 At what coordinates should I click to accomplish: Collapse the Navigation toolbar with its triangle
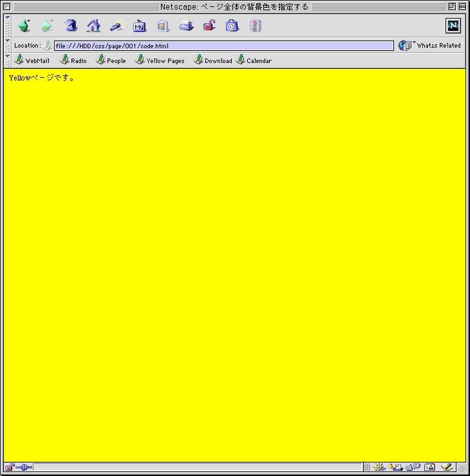click(8, 17)
